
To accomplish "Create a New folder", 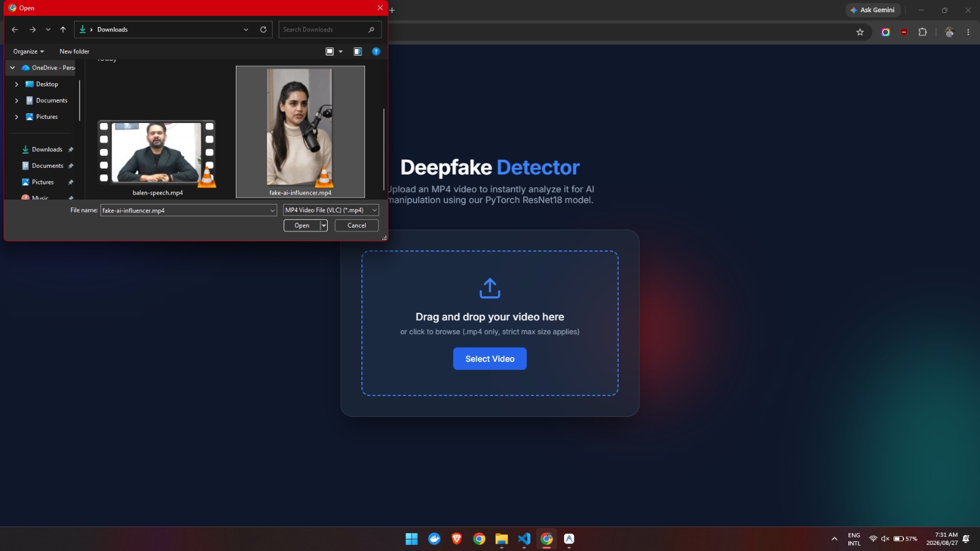I will pyautogui.click(x=74, y=51).
